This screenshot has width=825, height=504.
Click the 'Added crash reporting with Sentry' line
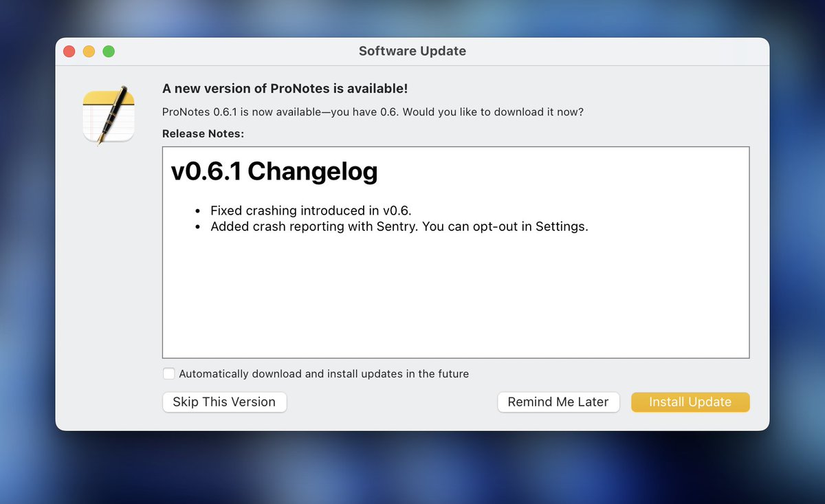(x=399, y=226)
